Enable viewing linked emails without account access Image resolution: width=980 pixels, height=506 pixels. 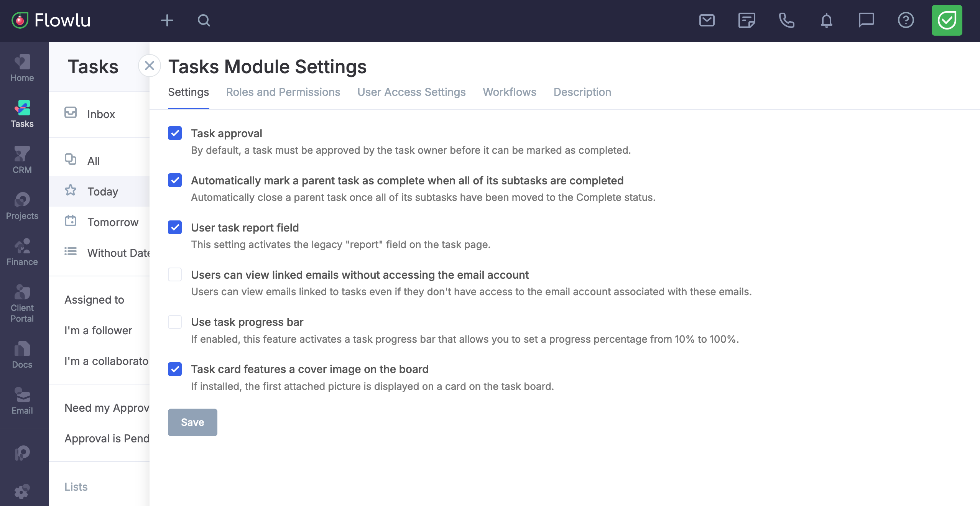pos(175,274)
